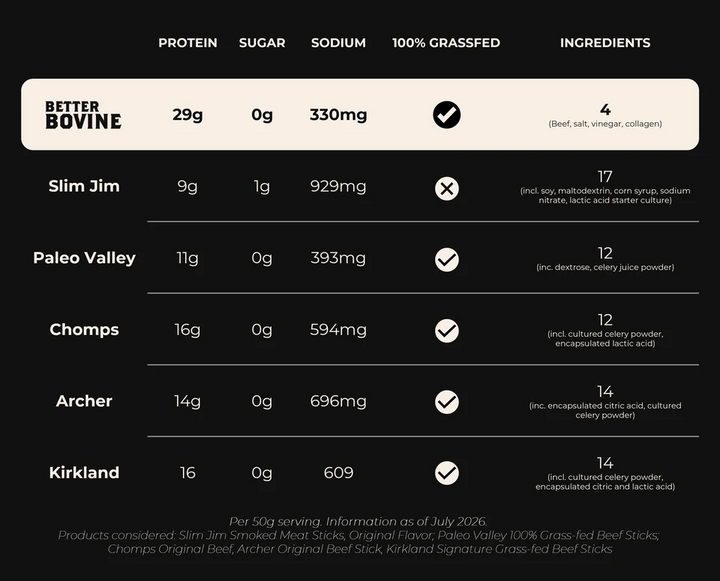Screen dimensions: 720x581
Task: Select the SUGAR column header
Action: pyautogui.click(x=262, y=43)
